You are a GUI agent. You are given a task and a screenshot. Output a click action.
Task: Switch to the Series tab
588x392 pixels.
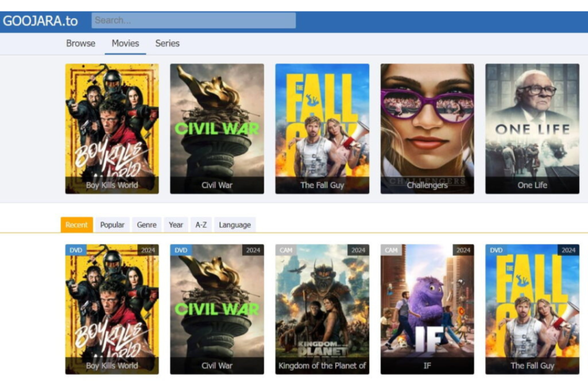pyautogui.click(x=167, y=44)
